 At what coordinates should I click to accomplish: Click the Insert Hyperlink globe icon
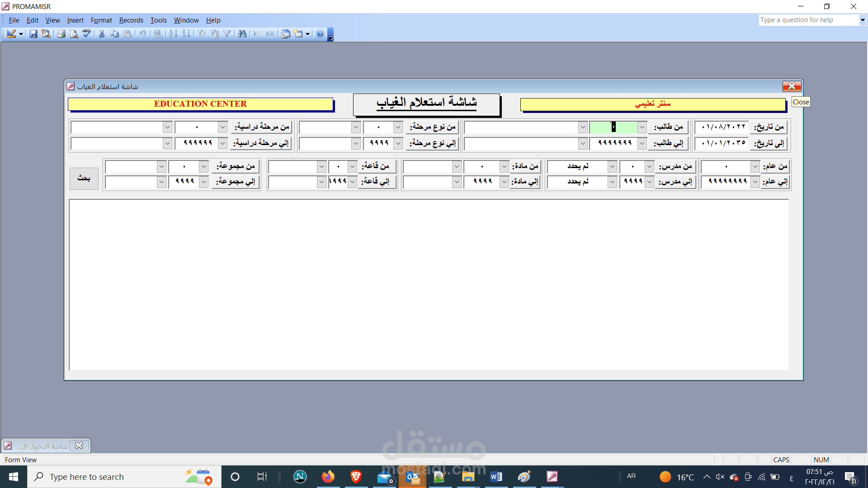point(158,34)
